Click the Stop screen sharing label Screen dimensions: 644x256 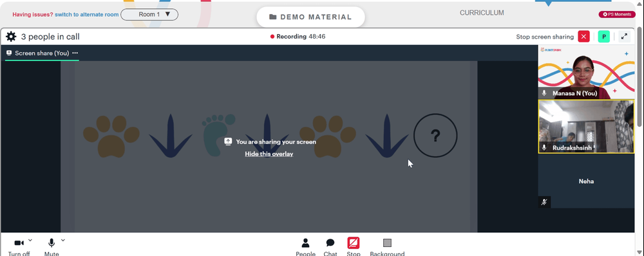545,37
